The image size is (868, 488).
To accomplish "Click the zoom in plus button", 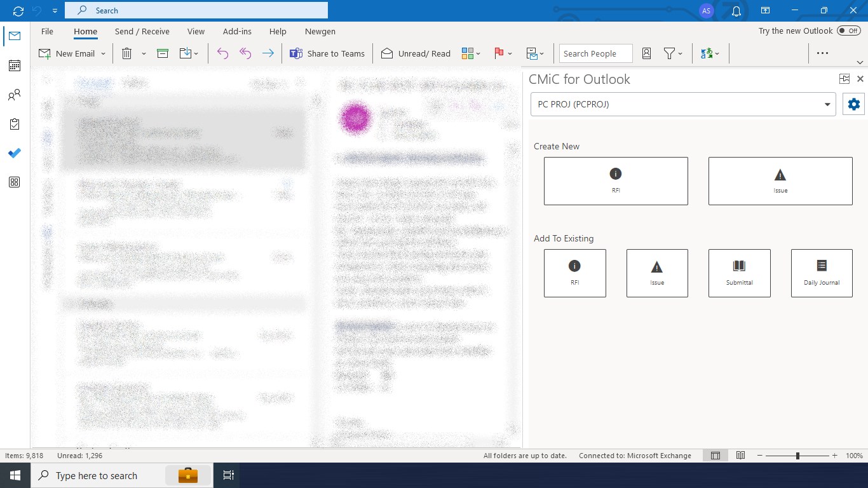I will tap(834, 456).
